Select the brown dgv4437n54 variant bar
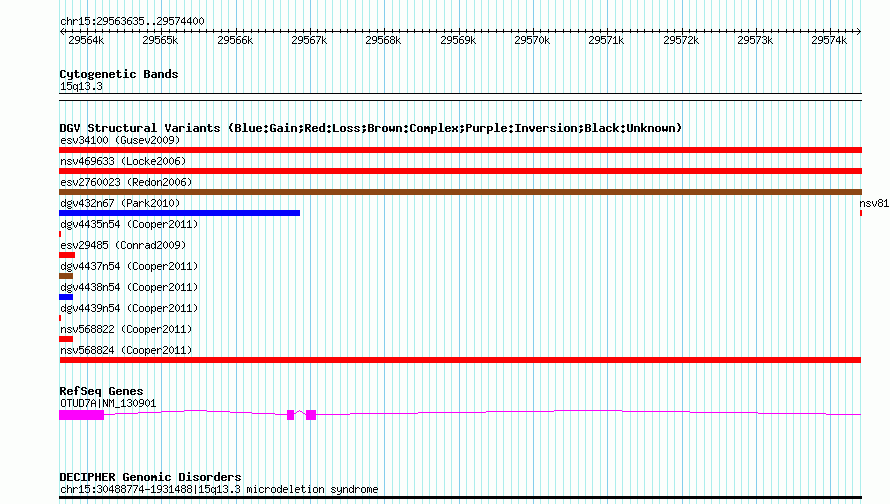 (66, 276)
